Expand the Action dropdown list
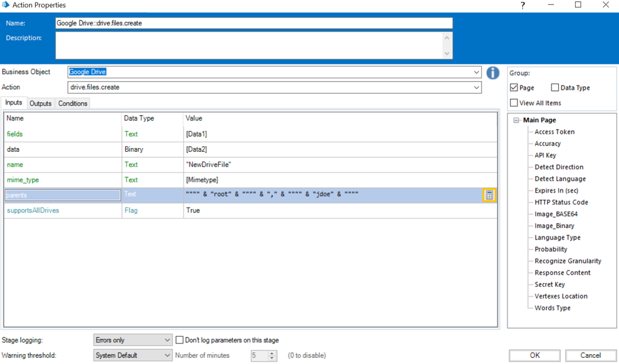 pyautogui.click(x=476, y=87)
